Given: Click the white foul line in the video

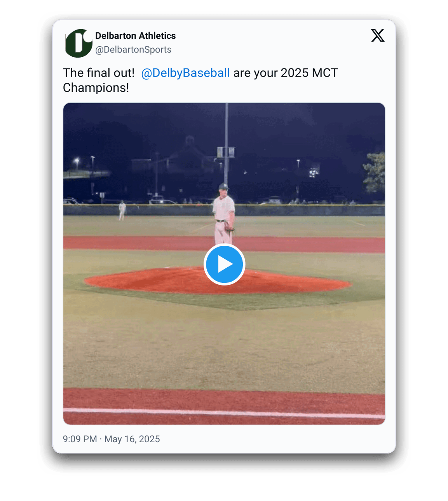Looking at the screenshot, I should (x=224, y=412).
